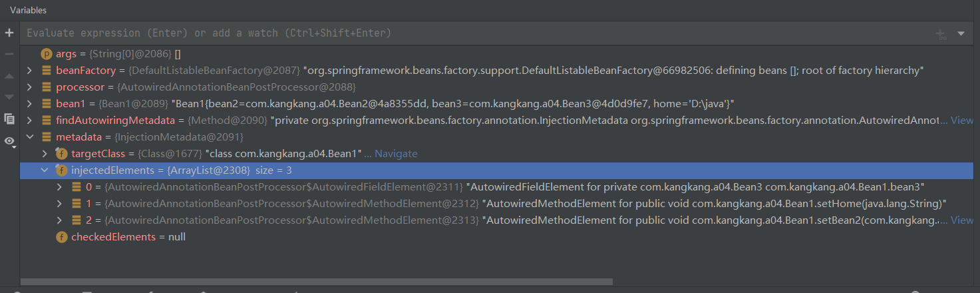Click the Remove Watch minus icon
This screenshot has height=293, width=980.
click(9, 54)
